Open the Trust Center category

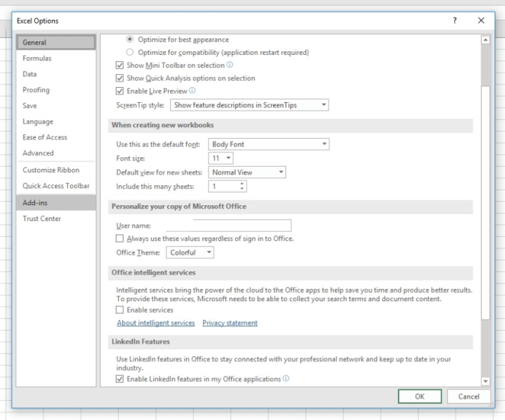(x=42, y=218)
